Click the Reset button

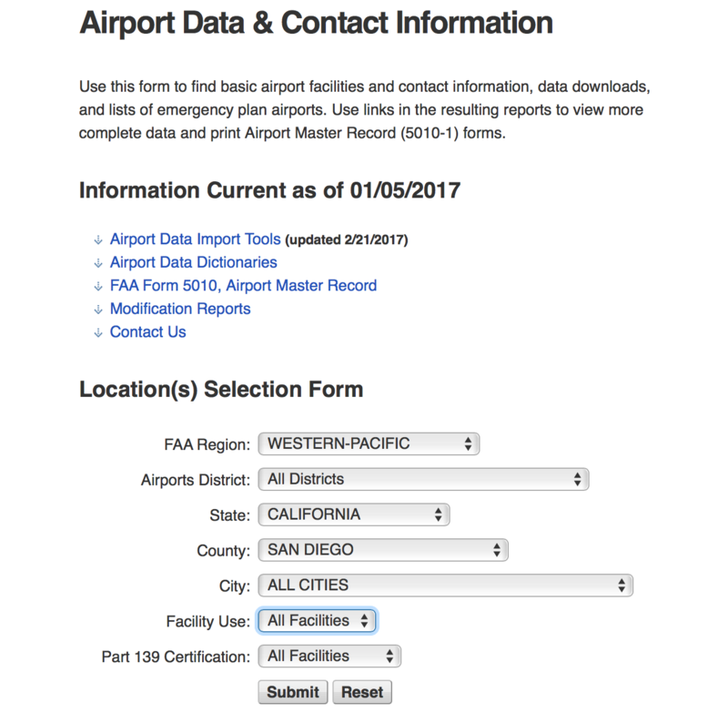click(x=362, y=692)
